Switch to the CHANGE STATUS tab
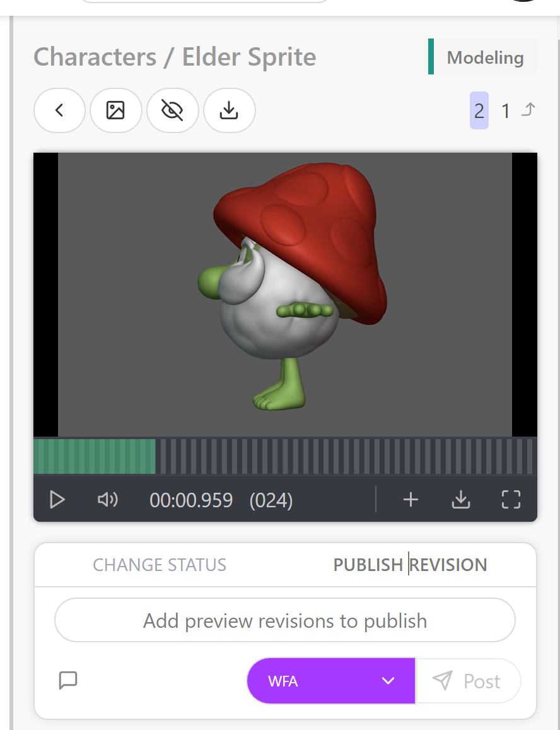 point(160,565)
